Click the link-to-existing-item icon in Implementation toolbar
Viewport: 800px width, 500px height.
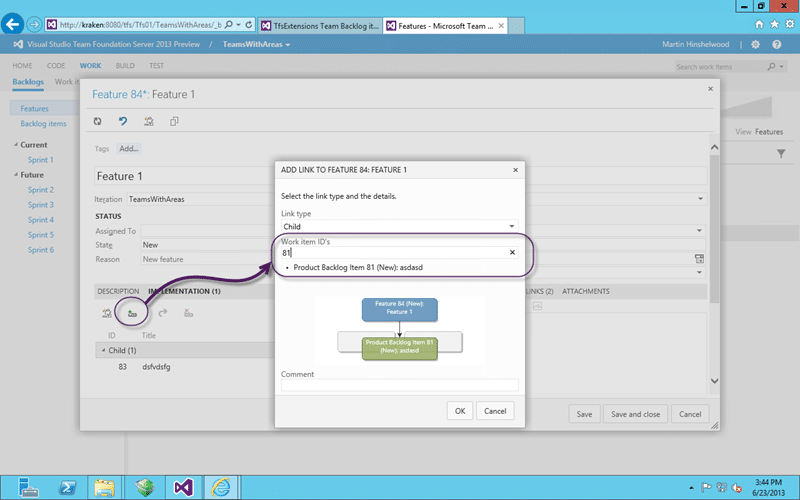click(132, 313)
